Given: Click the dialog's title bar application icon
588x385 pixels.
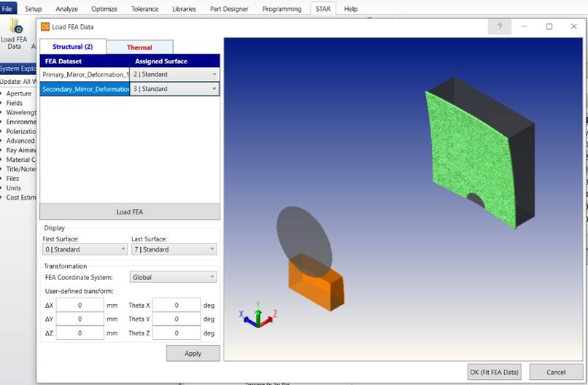Looking at the screenshot, I should coord(45,27).
